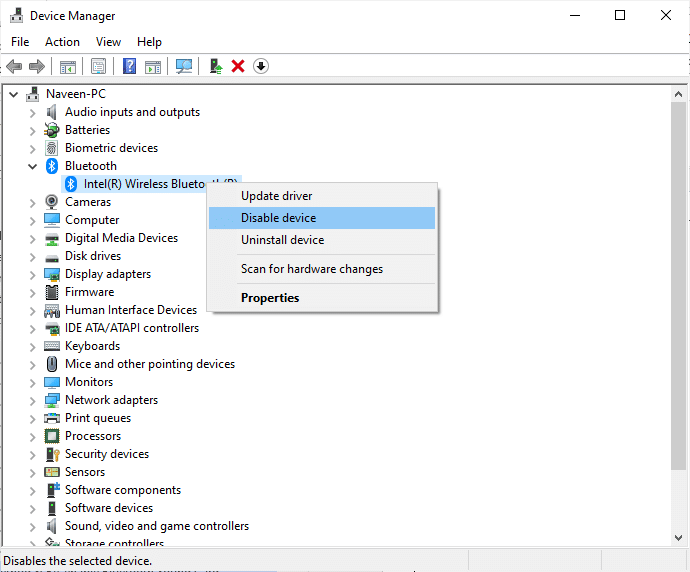Click the Update driver toolbar icon
This screenshot has width=690, height=572.
pos(215,66)
